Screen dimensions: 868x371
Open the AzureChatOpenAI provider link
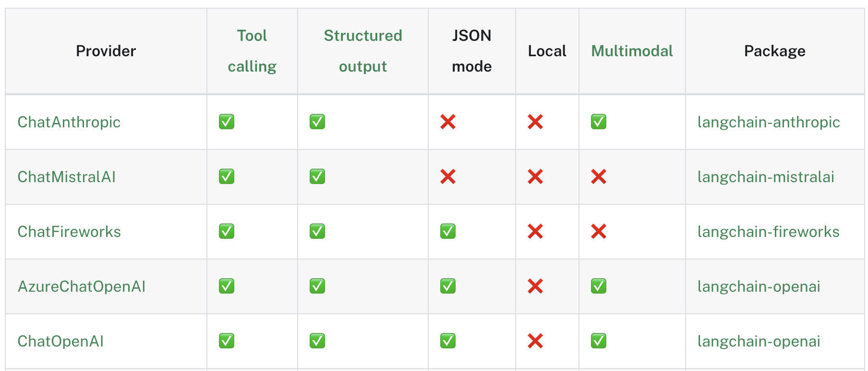pos(82,286)
